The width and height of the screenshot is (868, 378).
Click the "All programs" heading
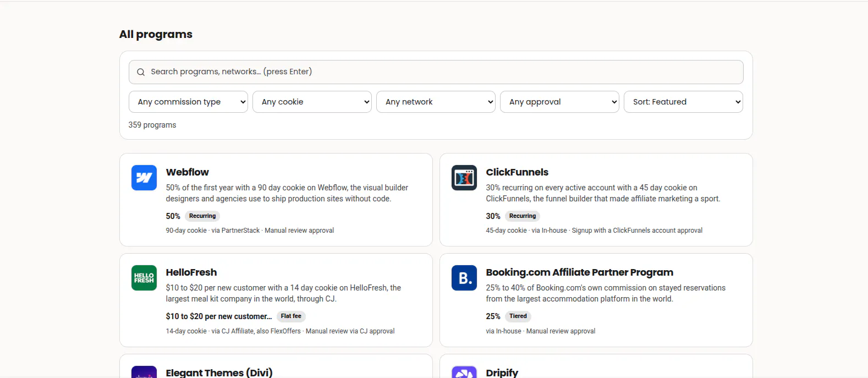(156, 34)
